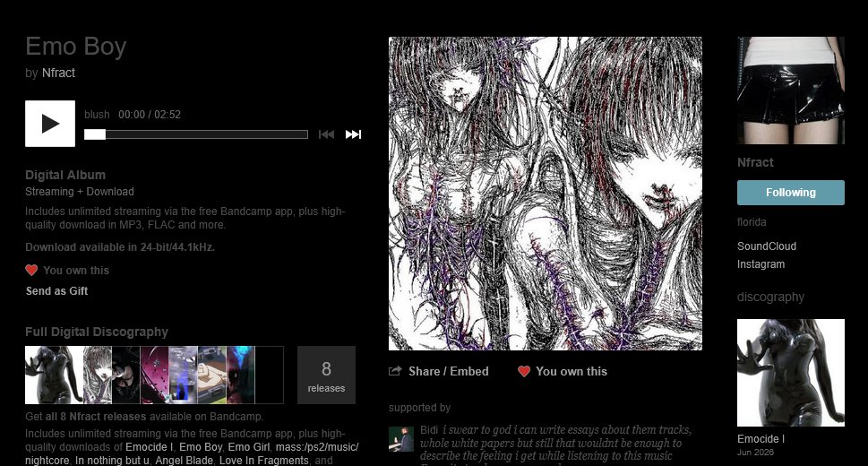Click the florida location text

click(752, 222)
